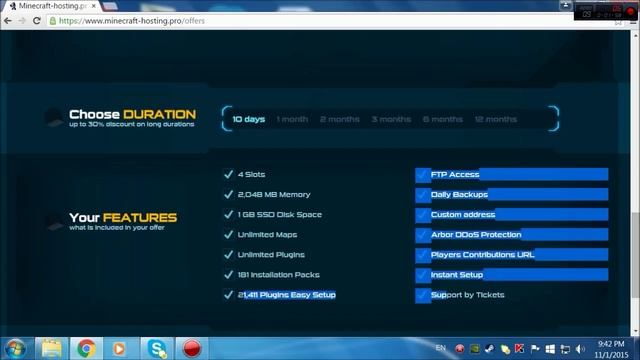Image resolution: width=640 pixels, height=360 pixels.
Task: Click the 'Arbor DDoS Protection' text
Action: 476,234
